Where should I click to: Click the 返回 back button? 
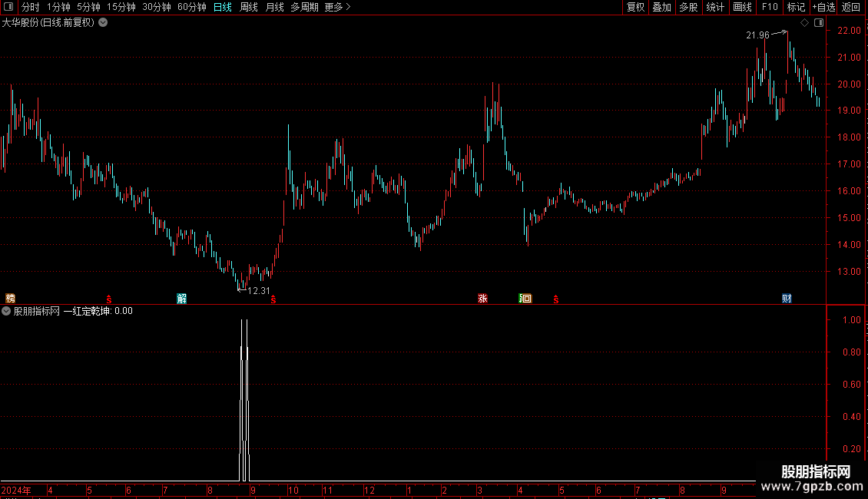(x=851, y=7)
